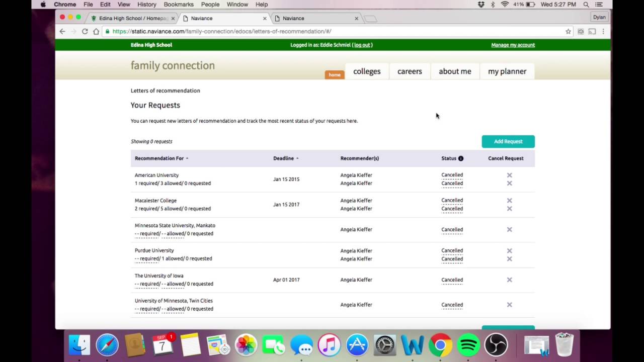Sort by the Deadline column
Viewport: 644px width, 362px height.
coord(286,158)
